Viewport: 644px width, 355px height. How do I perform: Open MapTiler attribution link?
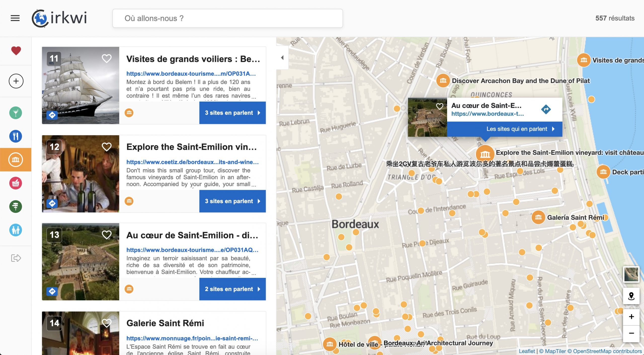click(x=553, y=351)
